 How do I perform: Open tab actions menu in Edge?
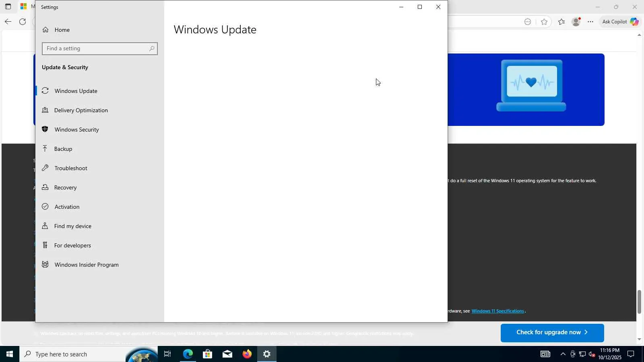coord(8,7)
